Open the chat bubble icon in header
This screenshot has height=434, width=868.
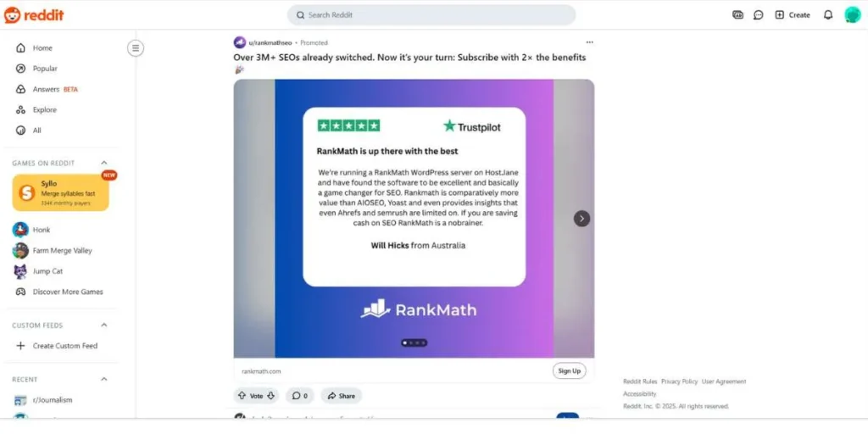click(x=759, y=15)
